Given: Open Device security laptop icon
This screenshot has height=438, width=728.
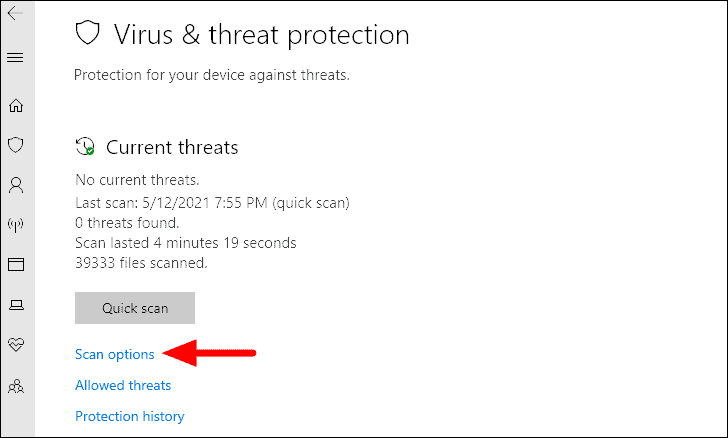Looking at the screenshot, I should click(x=16, y=305).
